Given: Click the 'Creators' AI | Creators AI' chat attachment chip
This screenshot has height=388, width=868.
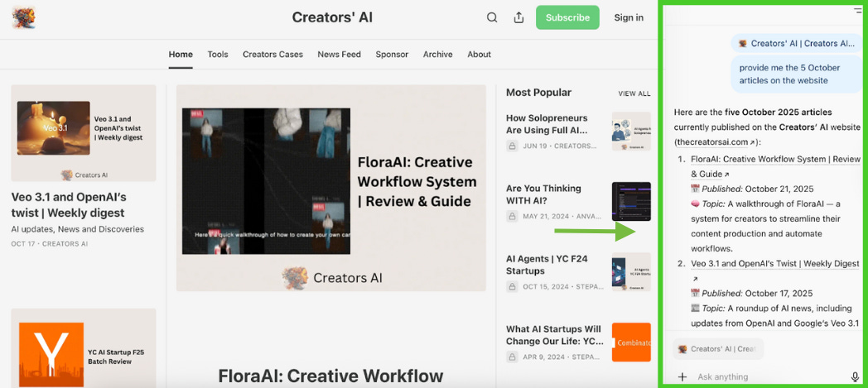Looking at the screenshot, I should click(797, 43).
